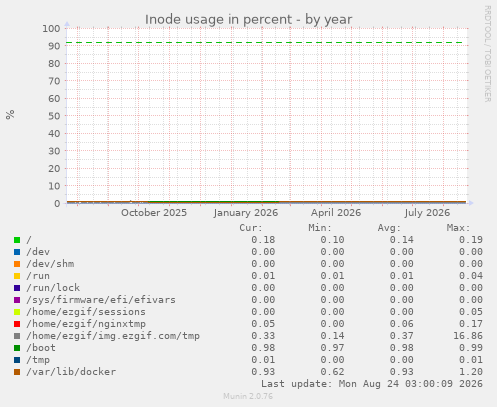Click the 90 y-axis tick label
The image size is (497, 407).
pyautogui.click(x=54, y=46)
